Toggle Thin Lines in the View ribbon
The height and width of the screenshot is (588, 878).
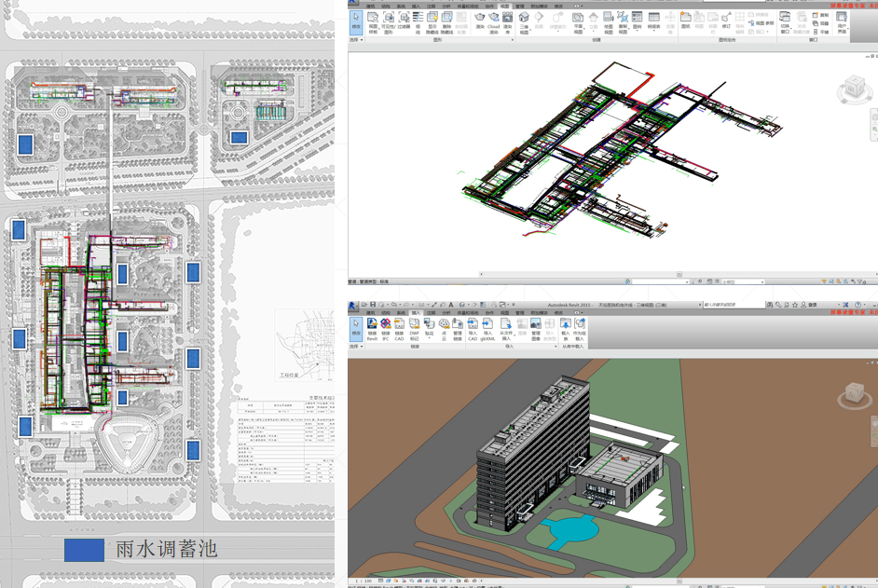pos(417,20)
